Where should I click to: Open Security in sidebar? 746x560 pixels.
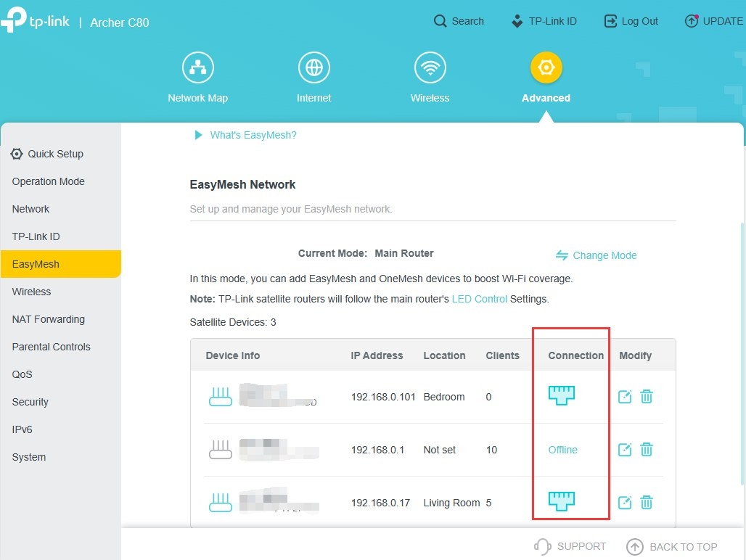click(x=30, y=402)
